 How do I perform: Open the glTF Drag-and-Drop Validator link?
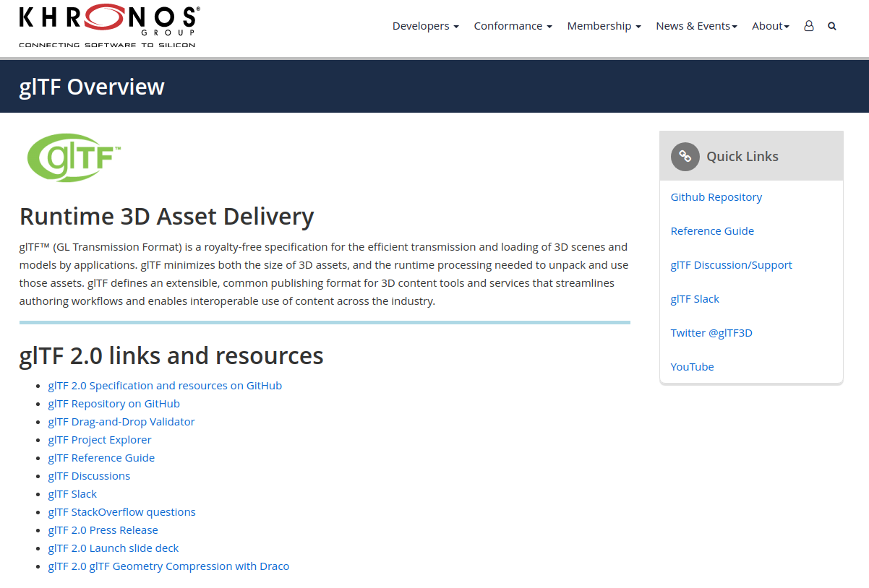(121, 422)
